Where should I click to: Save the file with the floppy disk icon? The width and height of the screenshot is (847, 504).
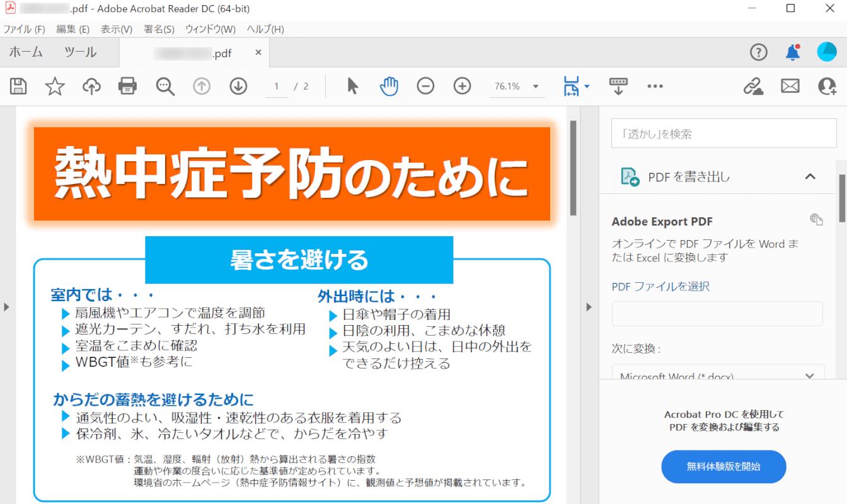18,86
